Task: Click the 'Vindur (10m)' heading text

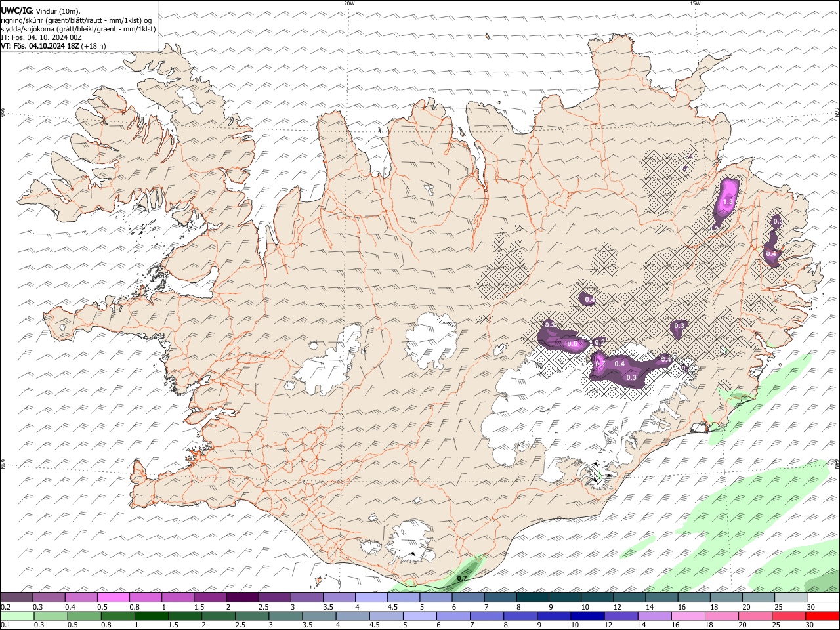Action: click(59, 11)
